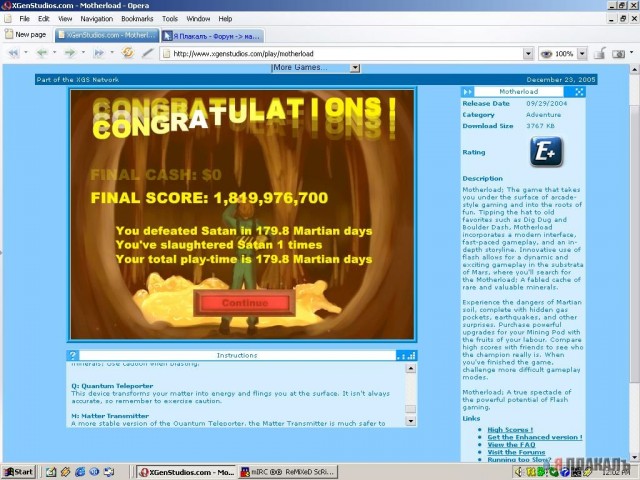Click the Q: Quantum Teleporter heading
640x480 pixels.
point(112,386)
